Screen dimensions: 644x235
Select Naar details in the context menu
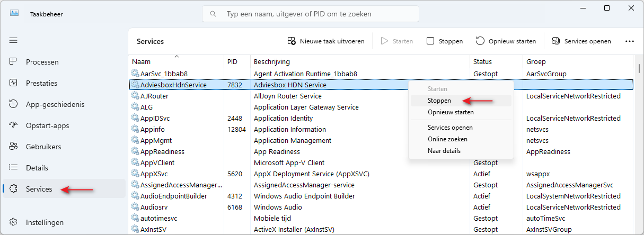click(x=461, y=151)
